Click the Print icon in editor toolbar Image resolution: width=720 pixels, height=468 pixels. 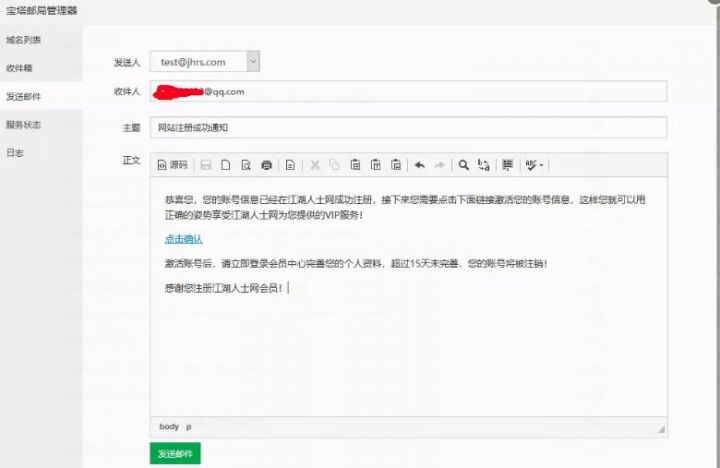266,164
